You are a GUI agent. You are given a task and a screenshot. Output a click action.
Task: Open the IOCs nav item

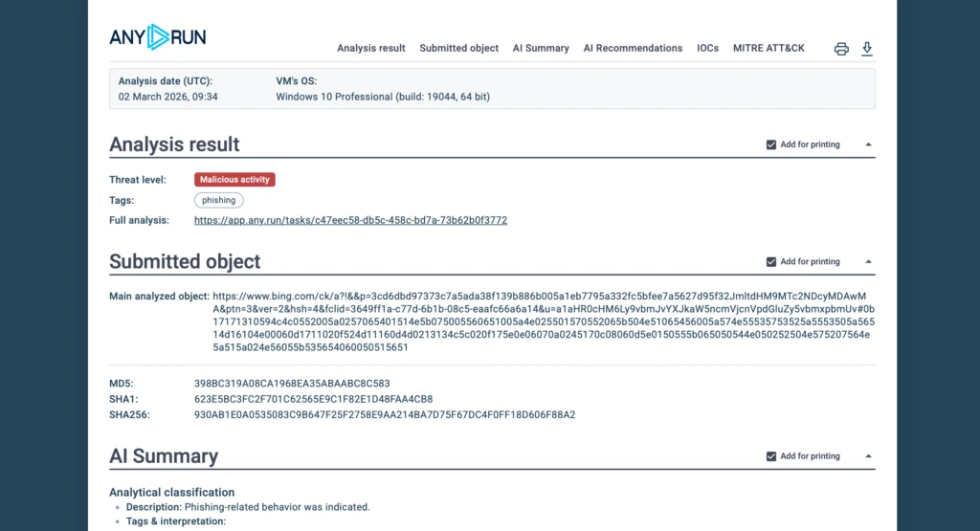coord(707,48)
